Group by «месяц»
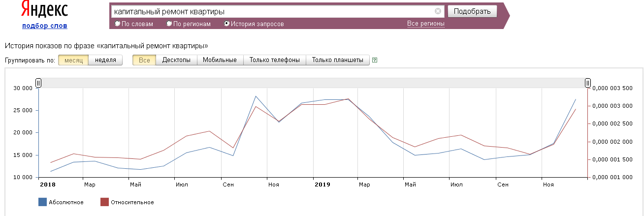The width and height of the screenshot is (644, 216). pos(73,60)
